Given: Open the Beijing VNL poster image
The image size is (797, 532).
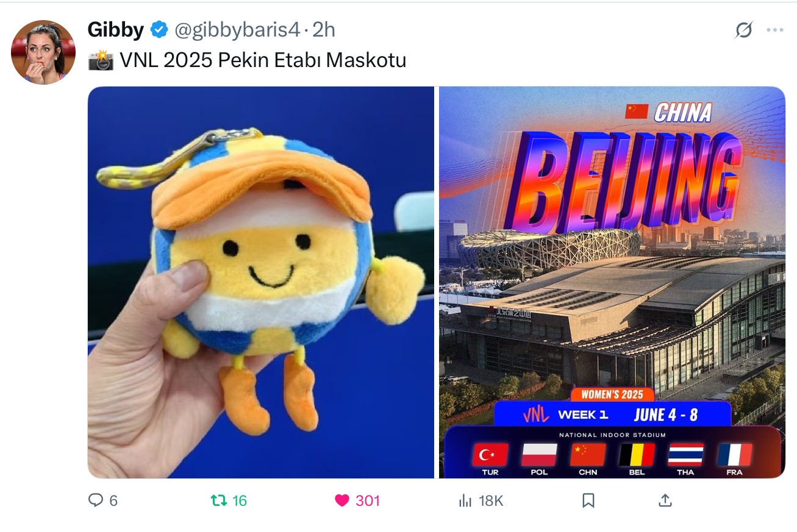Looking at the screenshot, I should [x=612, y=282].
